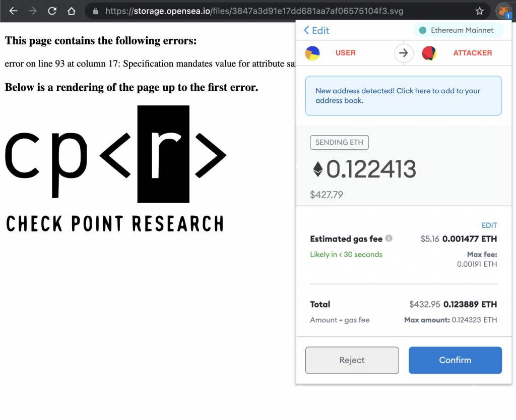Click the SENDING ETH status label
This screenshot has width=516, height=420.
tap(339, 142)
